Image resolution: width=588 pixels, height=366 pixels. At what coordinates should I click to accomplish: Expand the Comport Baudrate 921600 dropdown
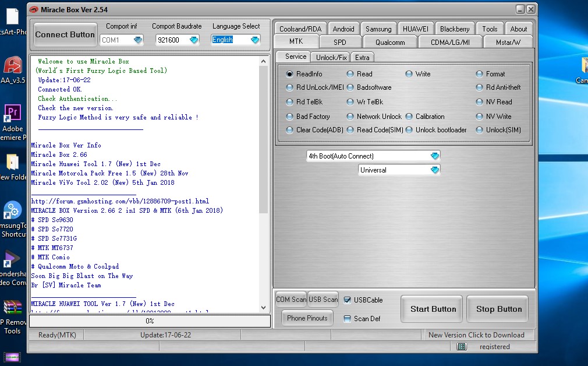(193, 40)
